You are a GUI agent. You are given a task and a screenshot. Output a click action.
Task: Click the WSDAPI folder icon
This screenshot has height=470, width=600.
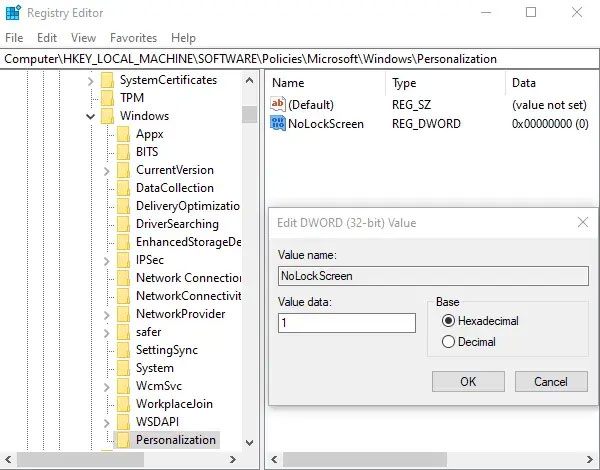[124, 422]
